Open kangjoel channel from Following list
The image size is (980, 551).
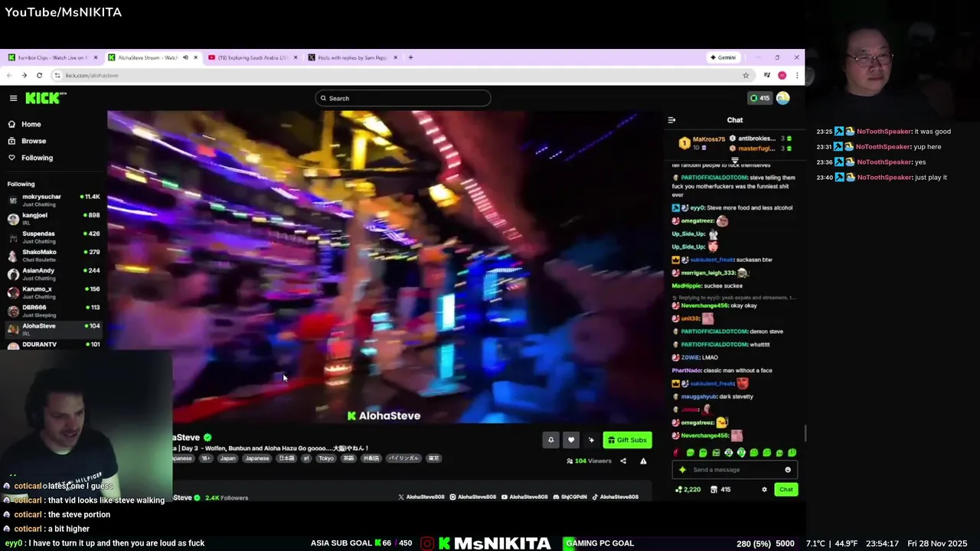point(54,218)
